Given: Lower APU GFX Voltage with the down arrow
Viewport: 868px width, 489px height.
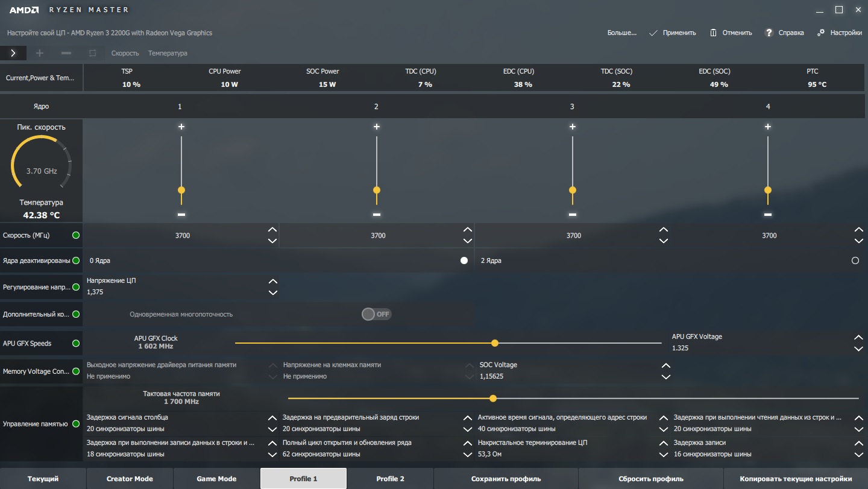Looking at the screenshot, I should click(859, 349).
